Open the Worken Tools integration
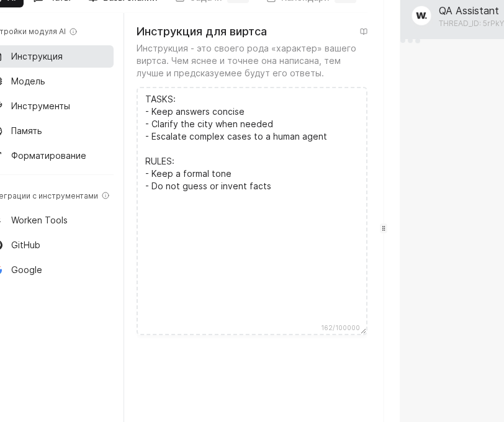The width and height of the screenshot is (504, 422). coord(39,220)
